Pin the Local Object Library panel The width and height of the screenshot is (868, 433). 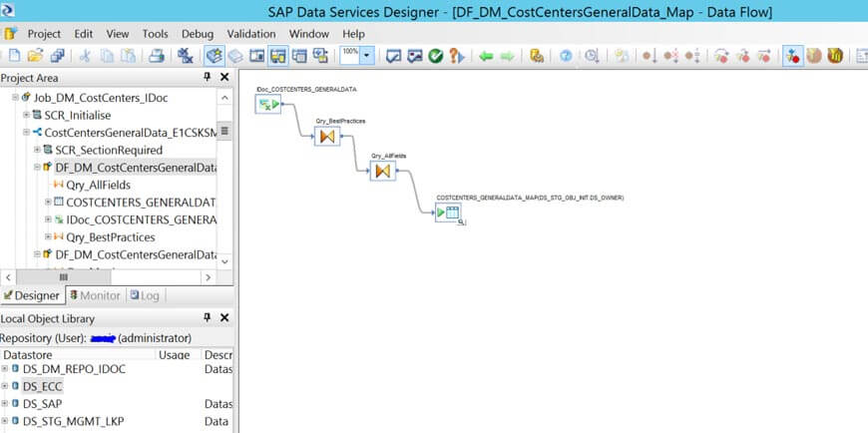coord(208,318)
